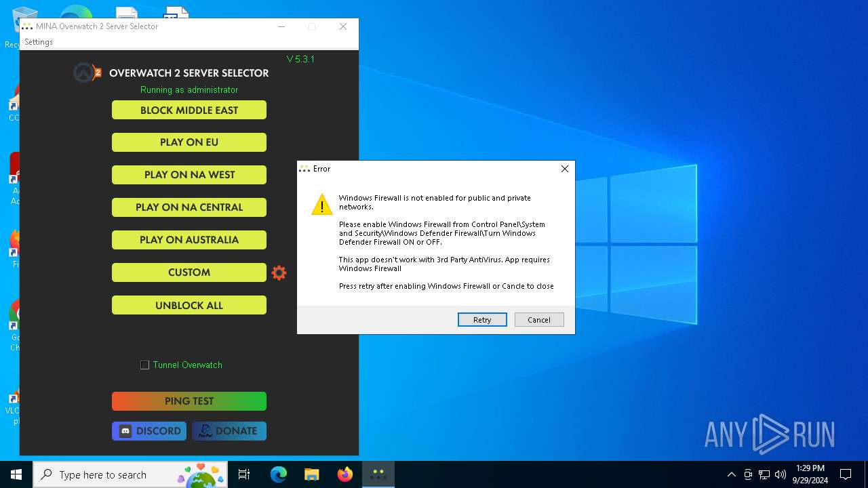
Task: Open the Action Center notifications icon
Action: tap(846, 474)
